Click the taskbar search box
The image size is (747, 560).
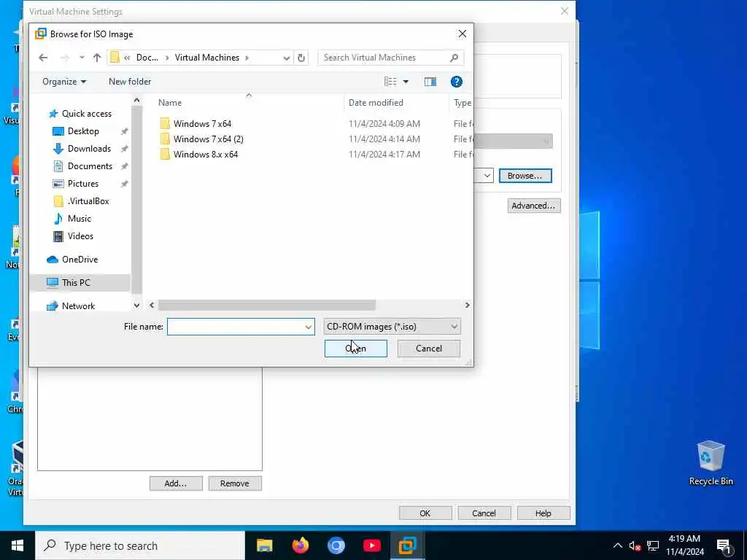click(140, 545)
